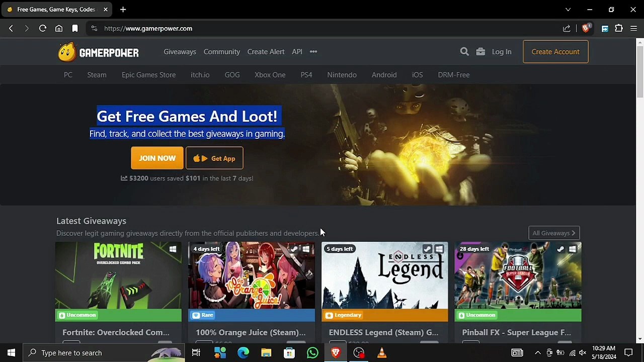Click the ENDLESS Legend (Steam) title link
This screenshot has height=362, width=644.
pos(383,332)
